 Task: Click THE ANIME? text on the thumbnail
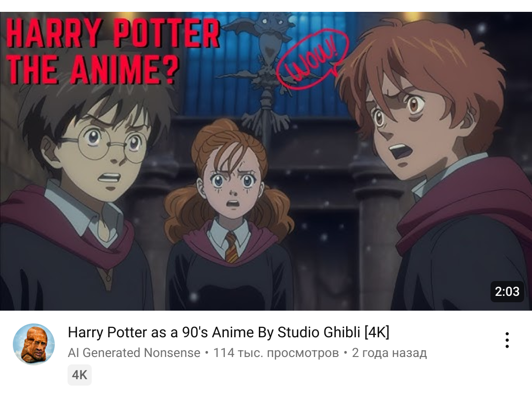92,70
